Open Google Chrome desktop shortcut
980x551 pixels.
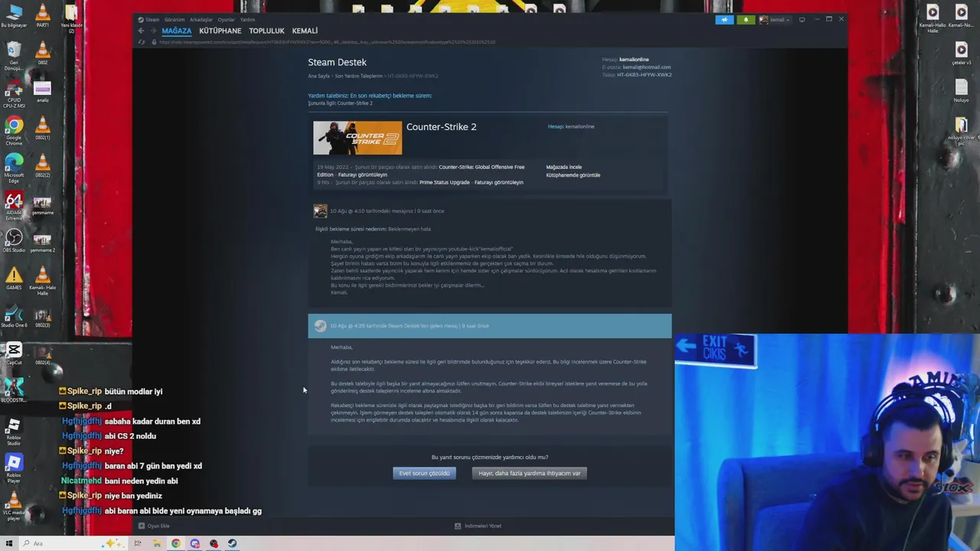(x=14, y=131)
